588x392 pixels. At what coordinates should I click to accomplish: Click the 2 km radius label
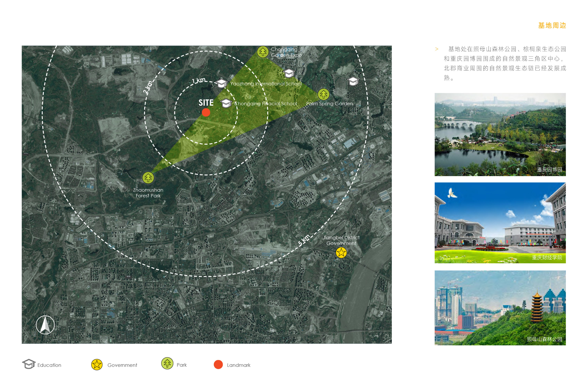tap(148, 87)
